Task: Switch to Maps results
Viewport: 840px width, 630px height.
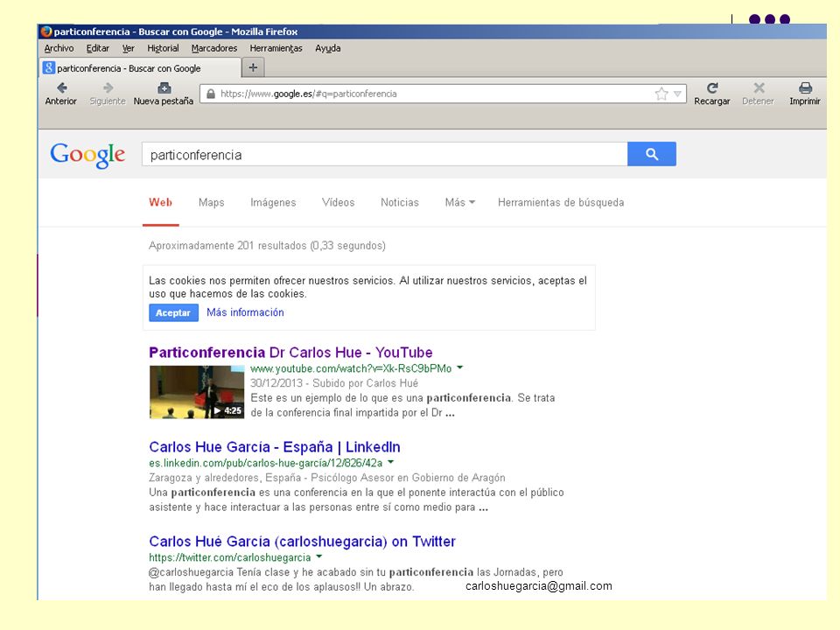Action: click(211, 202)
